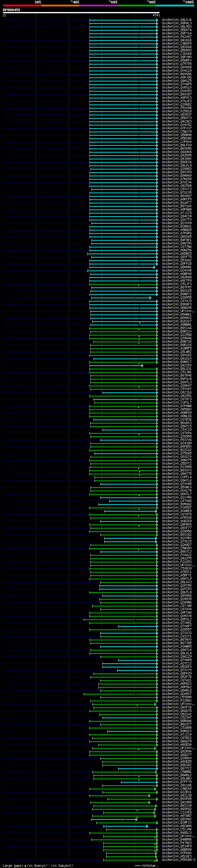Screen dimensions: 197x868
Task: Click hit label UniRef100_O65860
Action: pos(177,409)
